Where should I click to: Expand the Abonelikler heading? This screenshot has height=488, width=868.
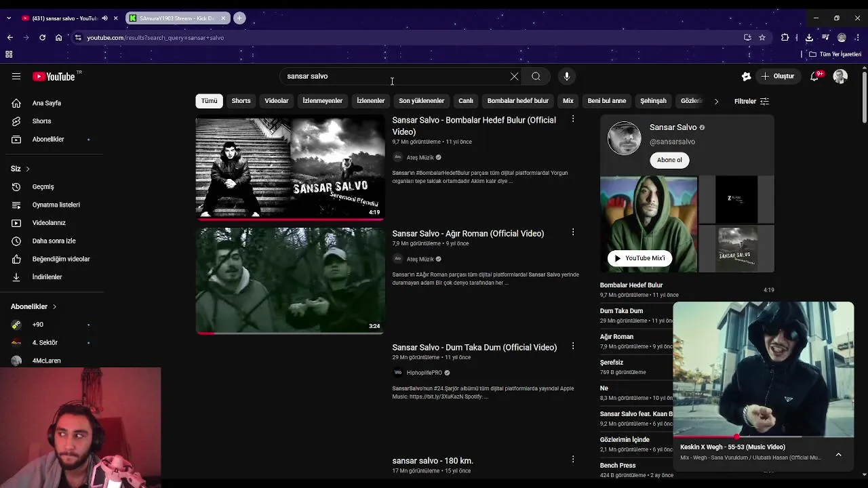tap(34, 306)
